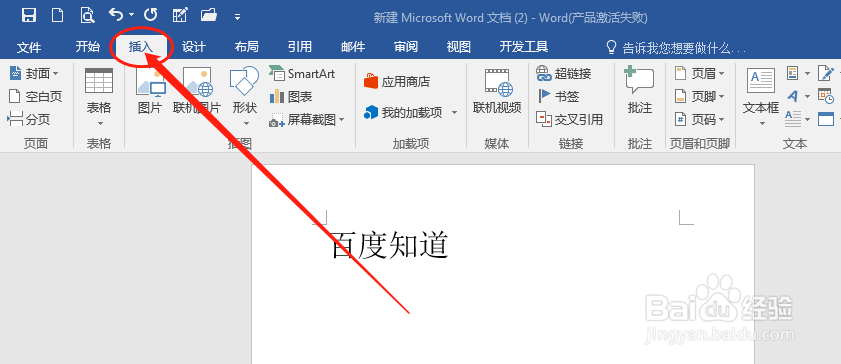Add a new 批注 (Comment)
The height and width of the screenshot is (364, 841).
pyautogui.click(x=640, y=91)
